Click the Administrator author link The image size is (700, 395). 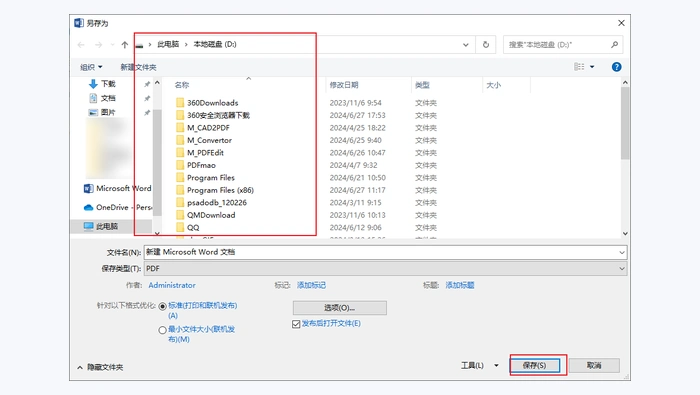pos(172,285)
